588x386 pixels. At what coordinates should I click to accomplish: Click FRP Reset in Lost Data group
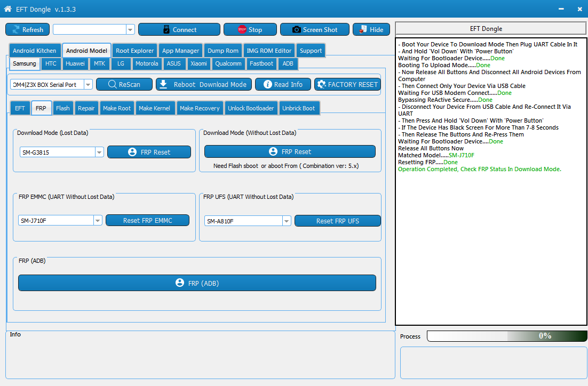pyautogui.click(x=149, y=152)
